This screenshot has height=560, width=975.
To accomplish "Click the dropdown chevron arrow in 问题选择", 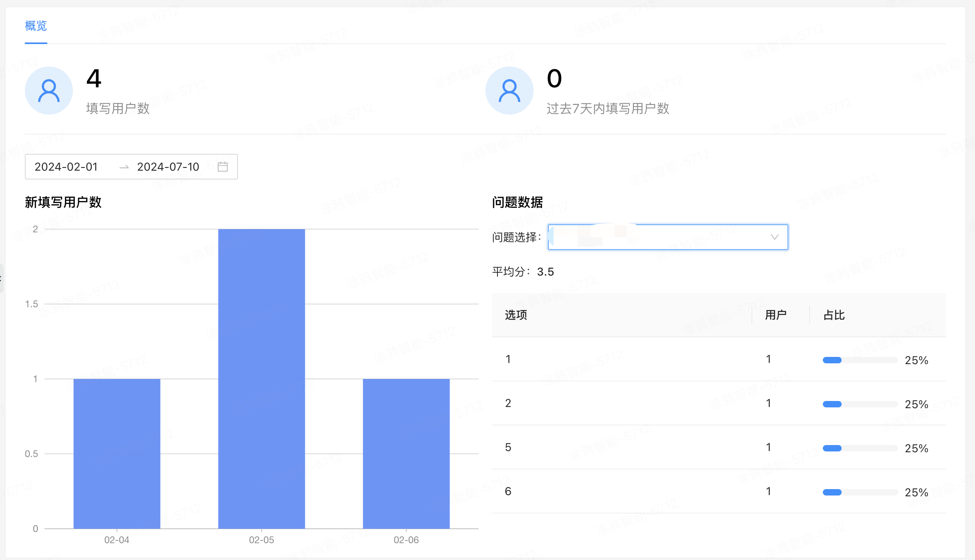I will pyautogui.click(x=775, y=237).
